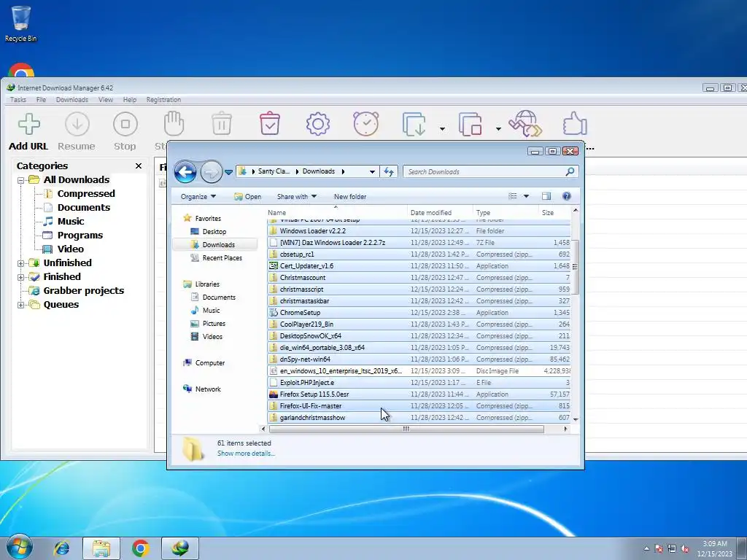The image size is (747, 560).
Task: Click the Open button in Explorer toolbar
Action: click(247, 196)
